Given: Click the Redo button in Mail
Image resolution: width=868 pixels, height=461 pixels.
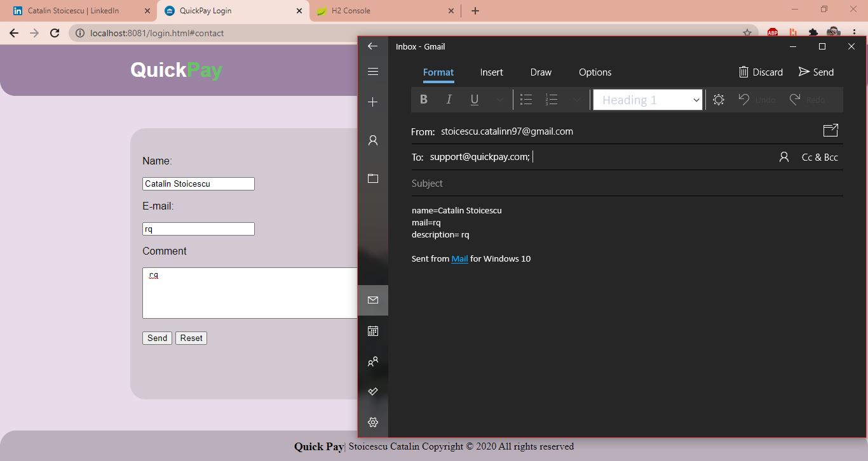Looking at the screenshot, I should point(807,100).
